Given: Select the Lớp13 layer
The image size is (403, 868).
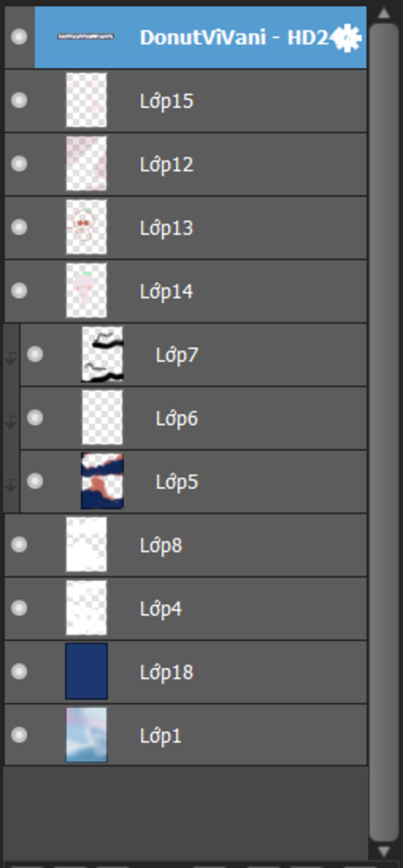Looking at the screenshot, I should tap(185, 228).
